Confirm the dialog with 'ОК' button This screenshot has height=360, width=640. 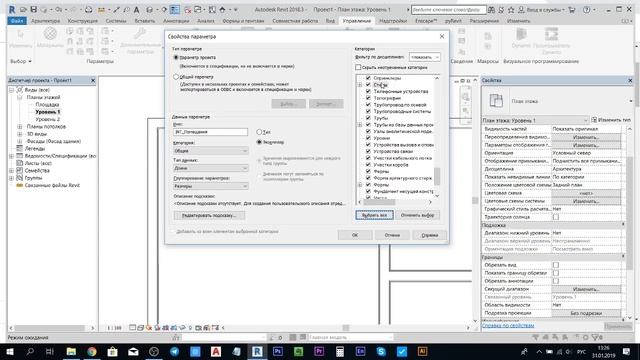(355, 235)
